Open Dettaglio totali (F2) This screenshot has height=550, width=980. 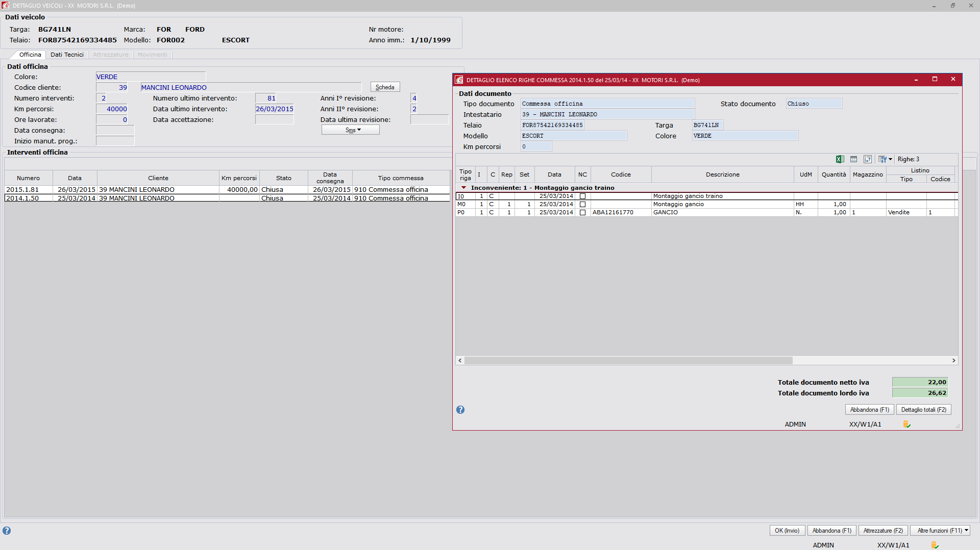(x=924, y=410)
